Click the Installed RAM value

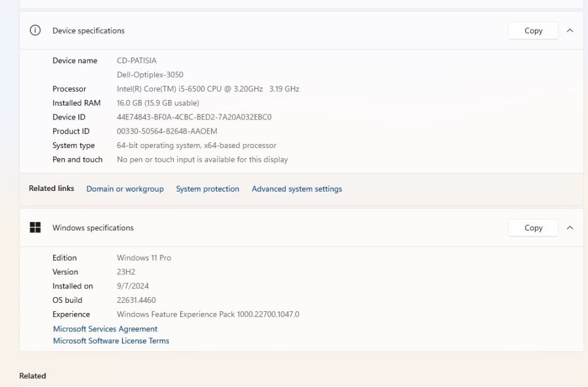click(x=158, y=103)
